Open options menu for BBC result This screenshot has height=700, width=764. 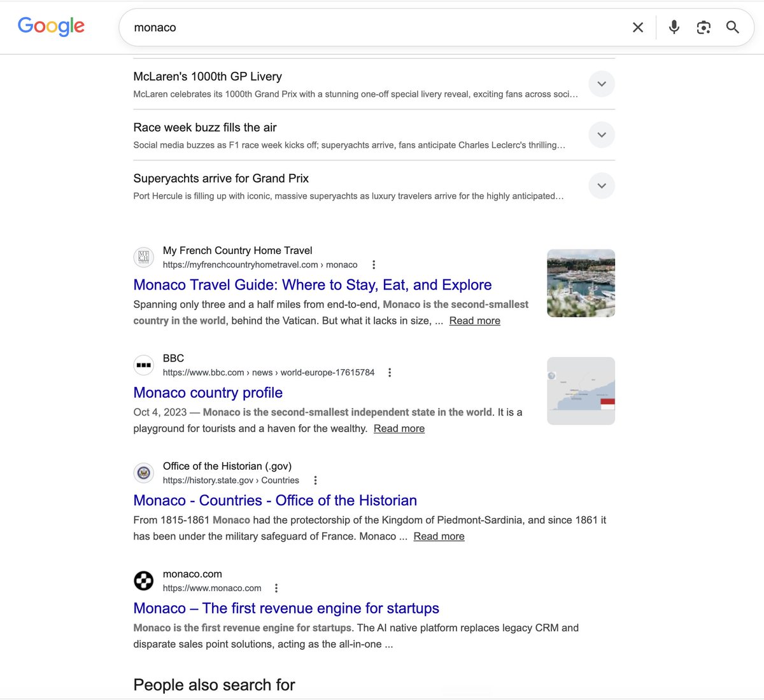(x=390, y=372)
